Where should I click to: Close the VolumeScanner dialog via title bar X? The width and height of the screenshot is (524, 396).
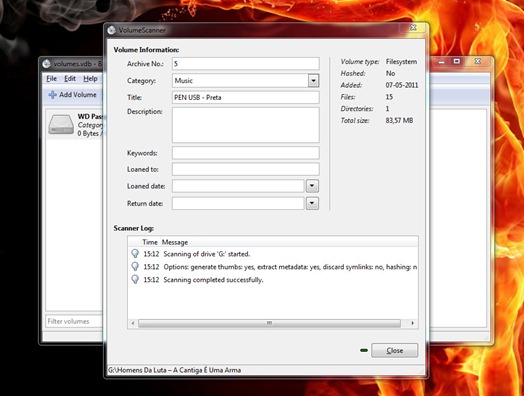click(413, 28)
